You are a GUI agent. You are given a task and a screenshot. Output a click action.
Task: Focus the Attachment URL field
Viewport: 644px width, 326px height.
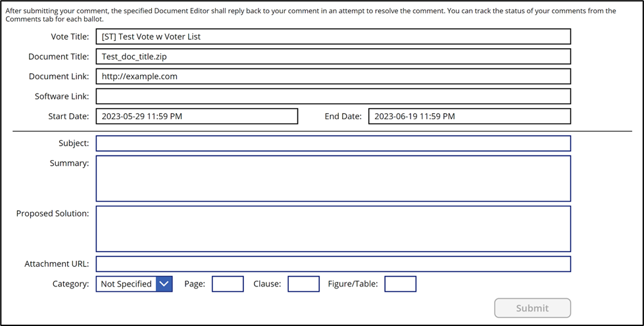tap(333, 264)
